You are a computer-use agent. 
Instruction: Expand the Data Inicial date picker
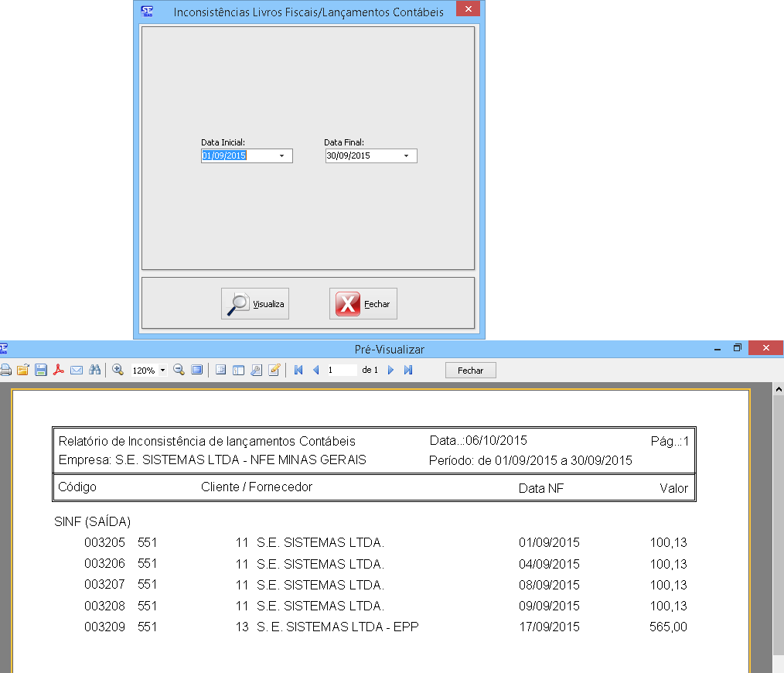pyautogui.click(x=281, y=156)
